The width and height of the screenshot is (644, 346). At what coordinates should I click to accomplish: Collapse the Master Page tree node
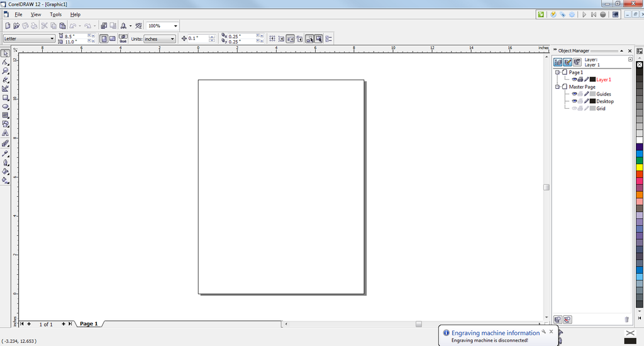click(557, 87)
